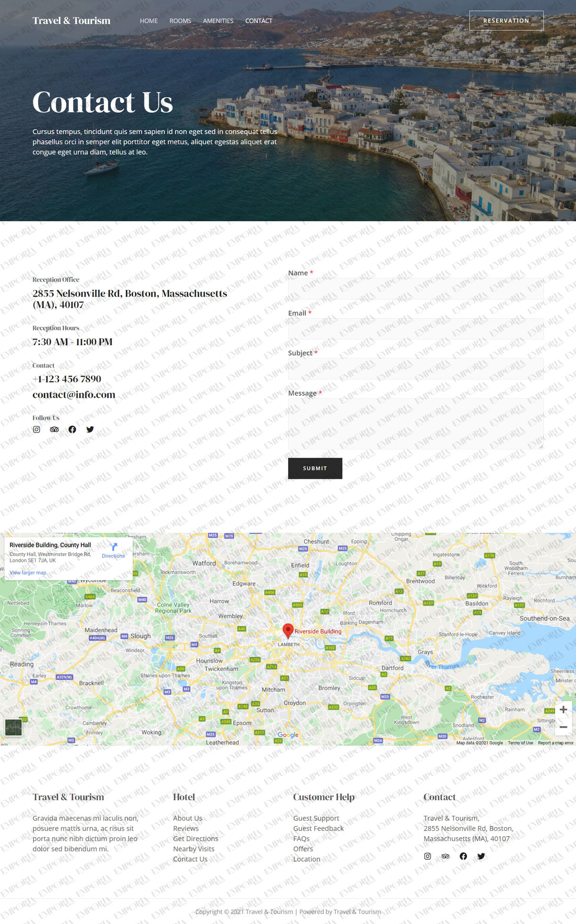The height and width of the screenshot is (924, 576).
Task: Click into the Message text area
Action: coord(416,424)
